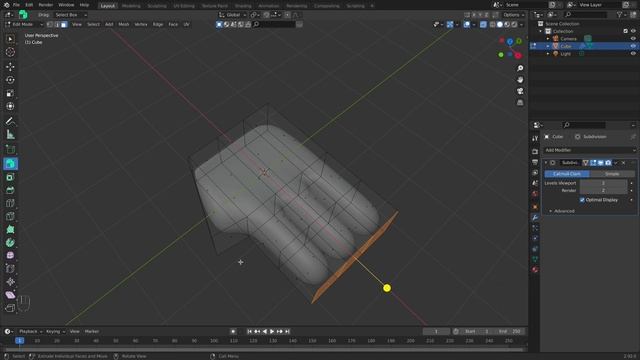Select the Poly Build tool
The width and height of the screenshot is (640, 360).
click(10, 229)
